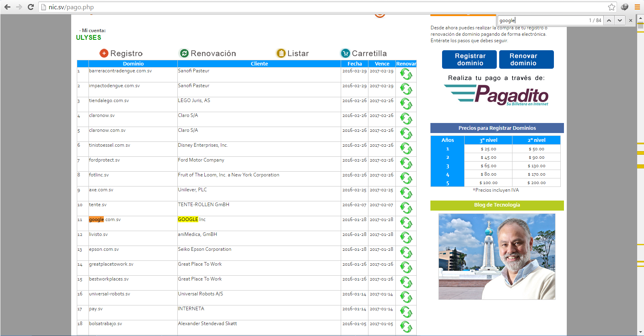The image size is (644, 336).
Task: Renew bolsatrabajo.sv with green icon
Action: (406, 327)
